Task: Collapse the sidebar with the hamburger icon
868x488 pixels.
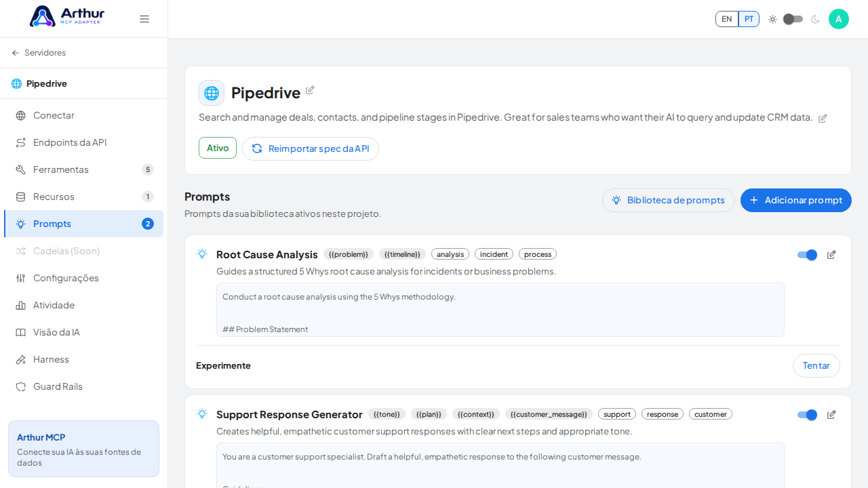Action: coord(144,19)
